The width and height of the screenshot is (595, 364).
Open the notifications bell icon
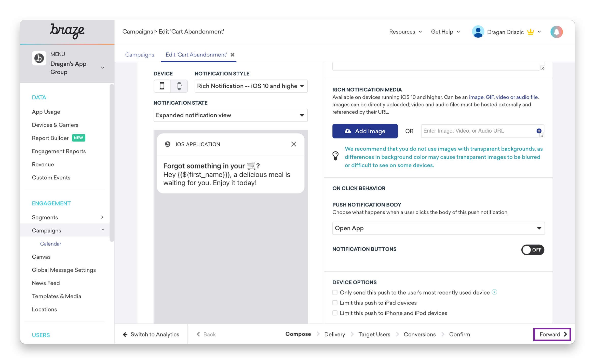click(x=557, y=32)
